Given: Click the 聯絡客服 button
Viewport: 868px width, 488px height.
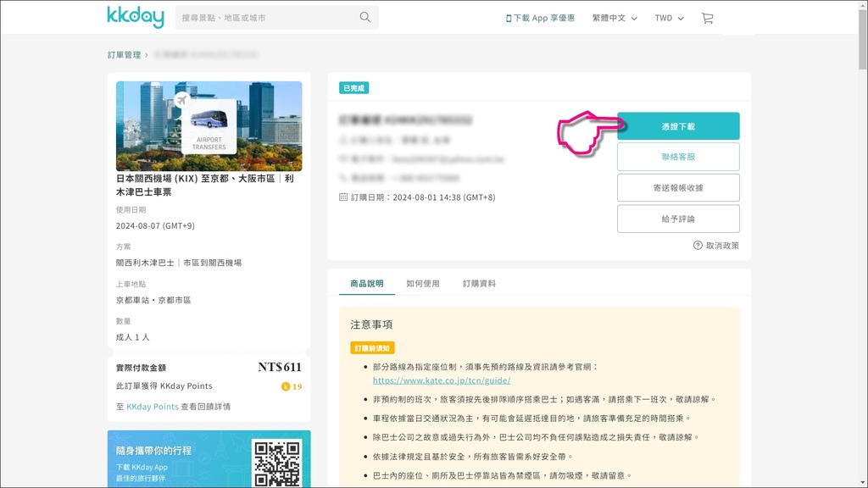Looking at the screenshot, I should [x=678, y=157].
